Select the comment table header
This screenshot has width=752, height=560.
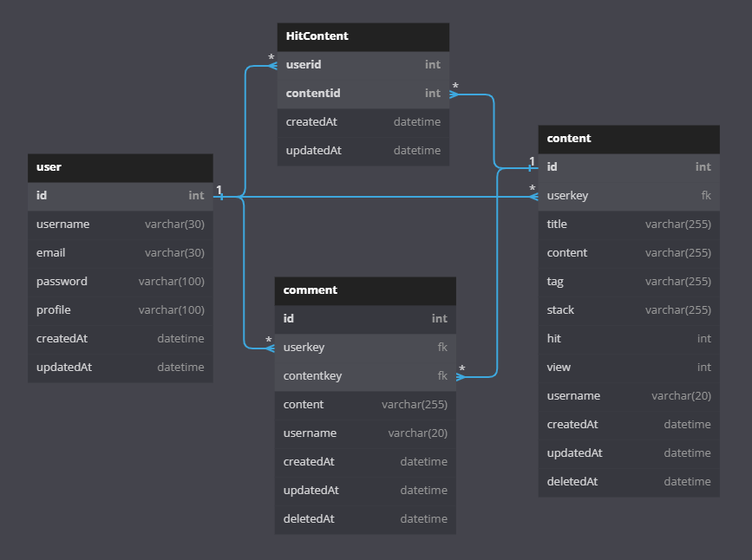click(364, 290)
